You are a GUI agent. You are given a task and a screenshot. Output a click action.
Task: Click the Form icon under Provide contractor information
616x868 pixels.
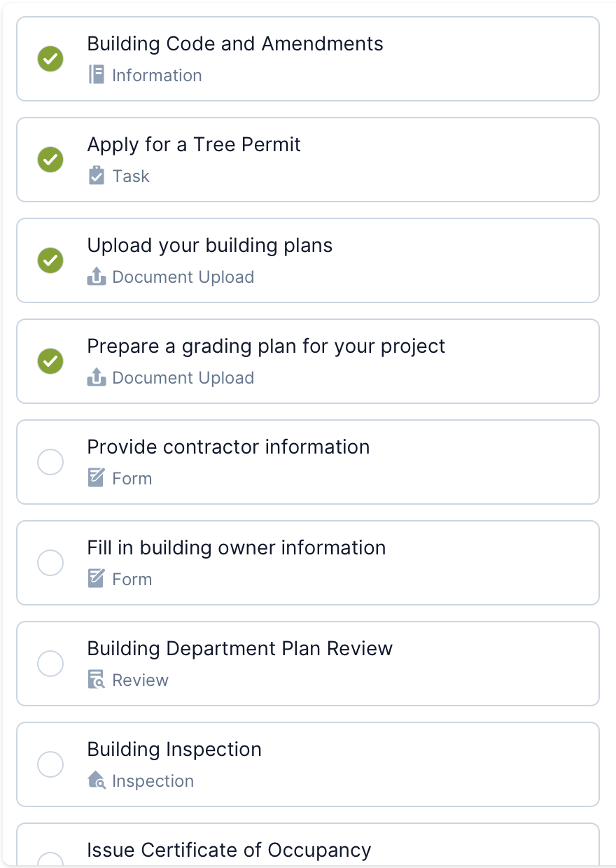[96, 478]
